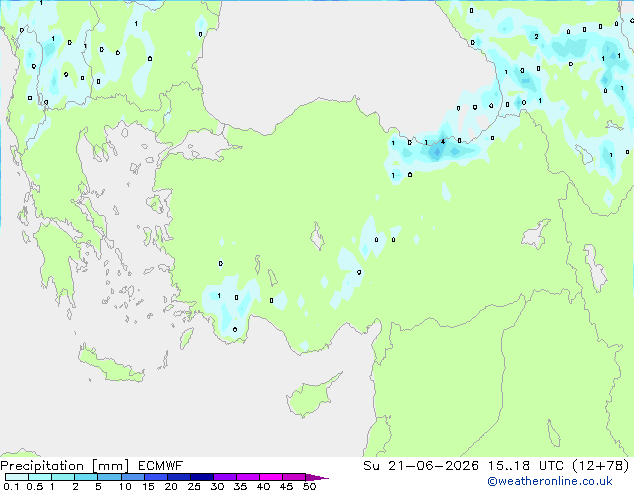Click the darkest blue rain patch near the 4
Screen dimensions: 634x490
pos(436,153)
